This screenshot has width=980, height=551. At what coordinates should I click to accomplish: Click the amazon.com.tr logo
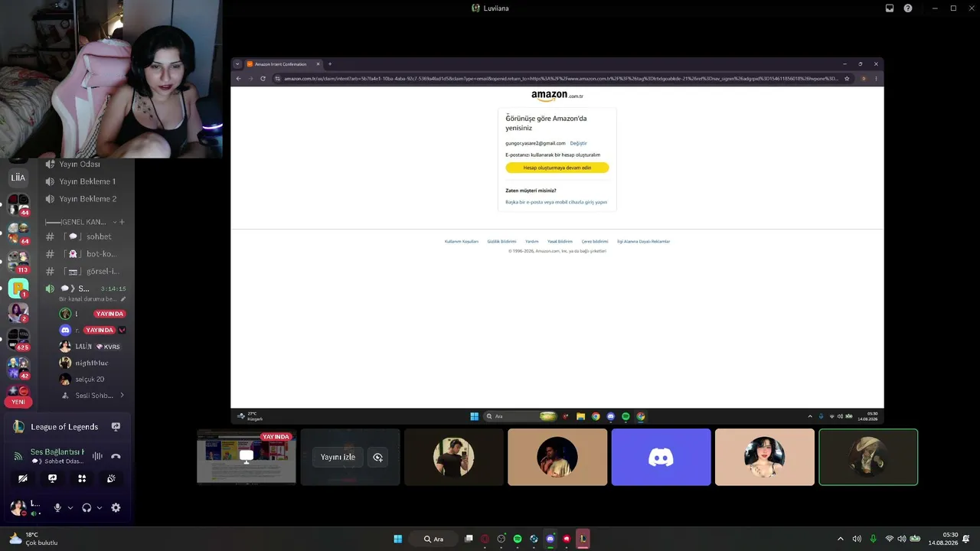point(557,96)
